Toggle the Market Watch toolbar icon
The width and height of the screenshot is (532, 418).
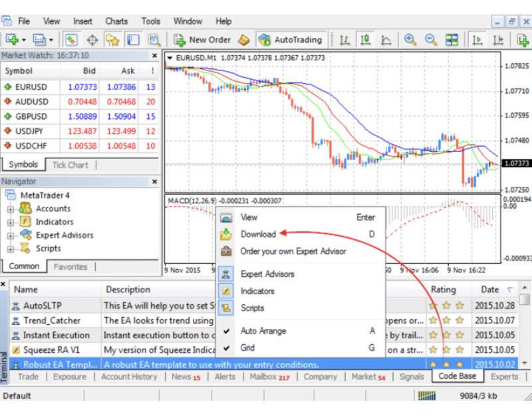tap(71, 40)
